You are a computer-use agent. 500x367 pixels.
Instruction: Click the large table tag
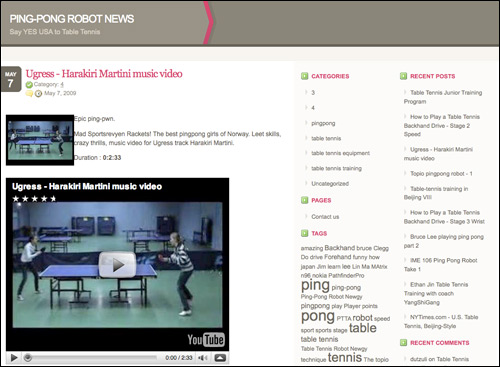pyautogui.click(x=363, y=328)
